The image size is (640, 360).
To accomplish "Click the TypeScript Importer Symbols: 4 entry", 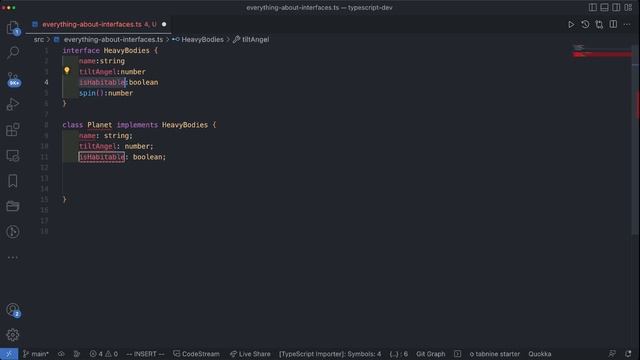I will coord(330,354).
